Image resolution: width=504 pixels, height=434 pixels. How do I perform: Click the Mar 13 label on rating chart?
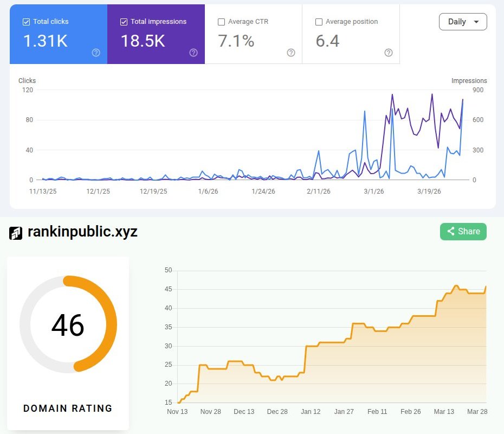coord(444,411)
